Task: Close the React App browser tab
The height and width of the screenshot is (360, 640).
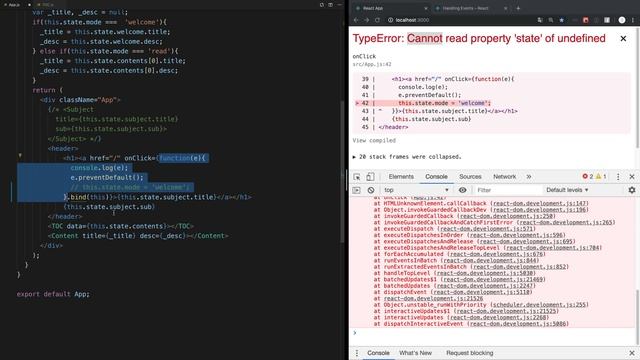Action: coord(426,8)
